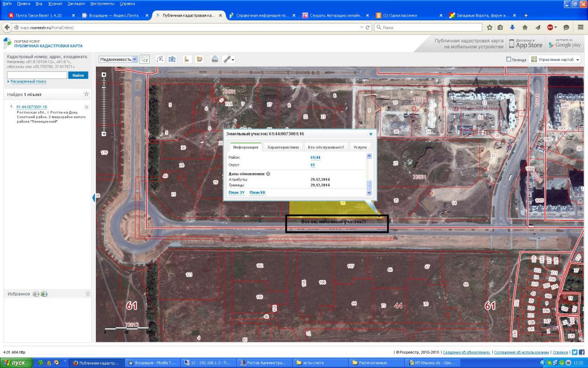Open the Инструменты menu
This screenshot has height=368, width=588.
coord(102,4)
